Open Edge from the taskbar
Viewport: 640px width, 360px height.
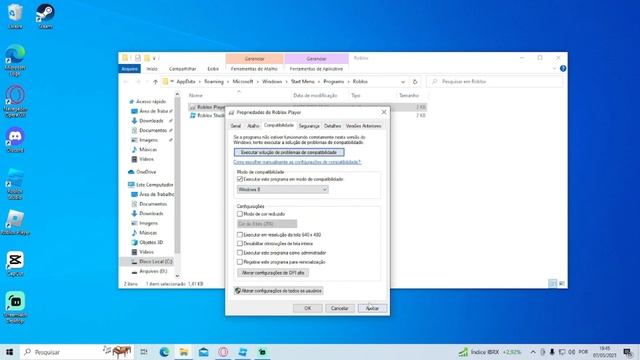tap(164, 352)
